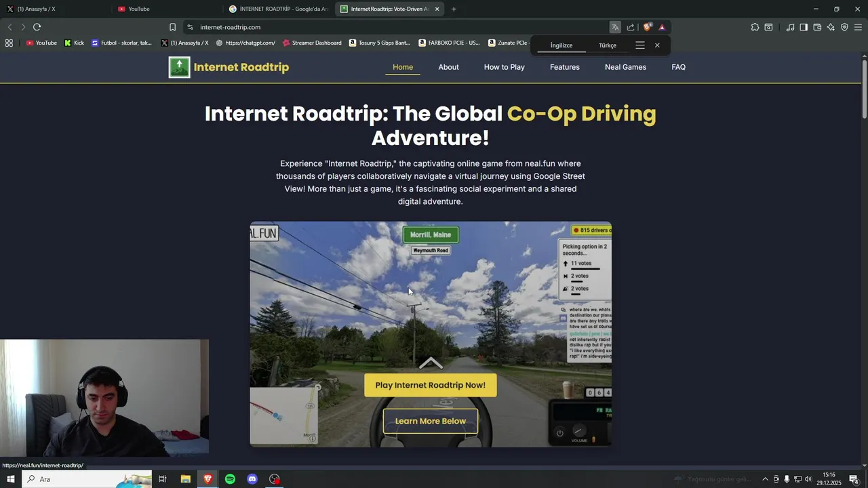Select İngilizce in the translate popup
The width and height of the screenshot is (868, 488).
561,45
